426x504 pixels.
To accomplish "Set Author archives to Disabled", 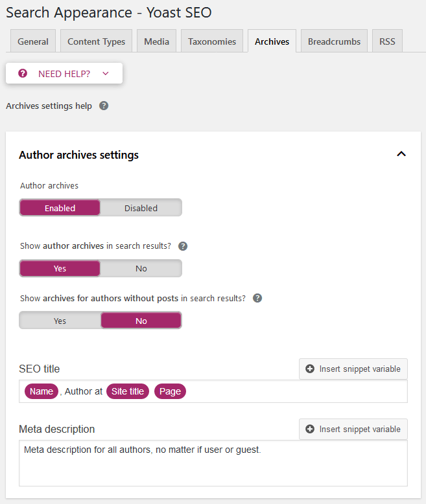I will click(x=141, y=208).
